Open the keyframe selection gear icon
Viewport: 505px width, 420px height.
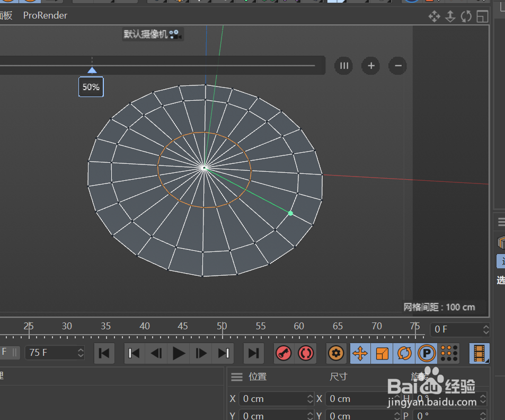tap(336, 353)
